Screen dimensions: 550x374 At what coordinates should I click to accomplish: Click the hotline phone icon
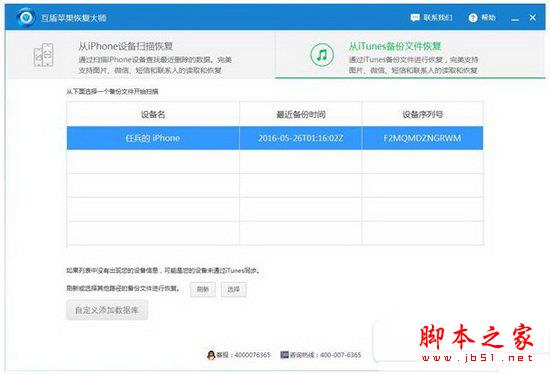click(284, 355)
